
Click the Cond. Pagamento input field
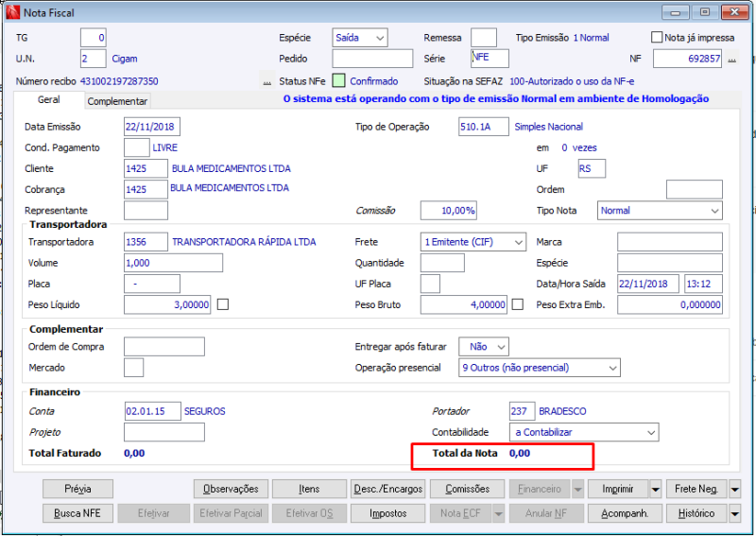(x=136, y=147)
